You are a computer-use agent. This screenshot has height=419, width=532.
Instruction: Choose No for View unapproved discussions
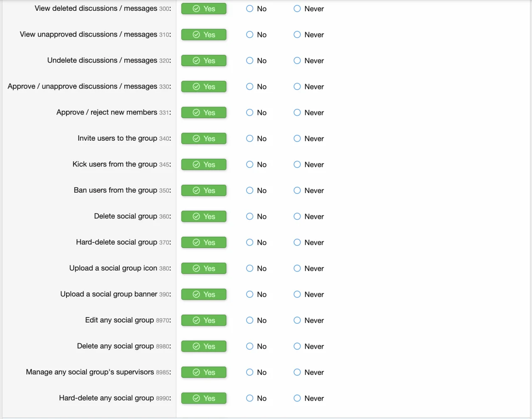(250, 35)
